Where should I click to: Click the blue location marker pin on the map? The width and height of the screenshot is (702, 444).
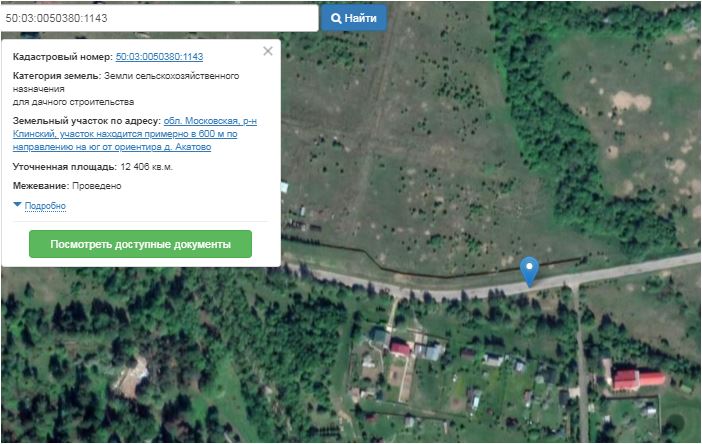pyautogui.click(x=530, y=270)
